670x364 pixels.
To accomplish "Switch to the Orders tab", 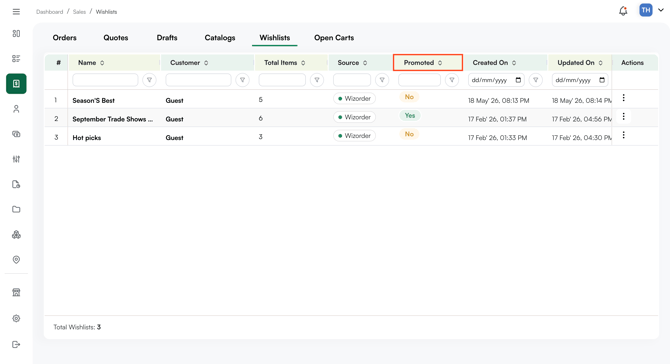I will click(x=65, y=38).
